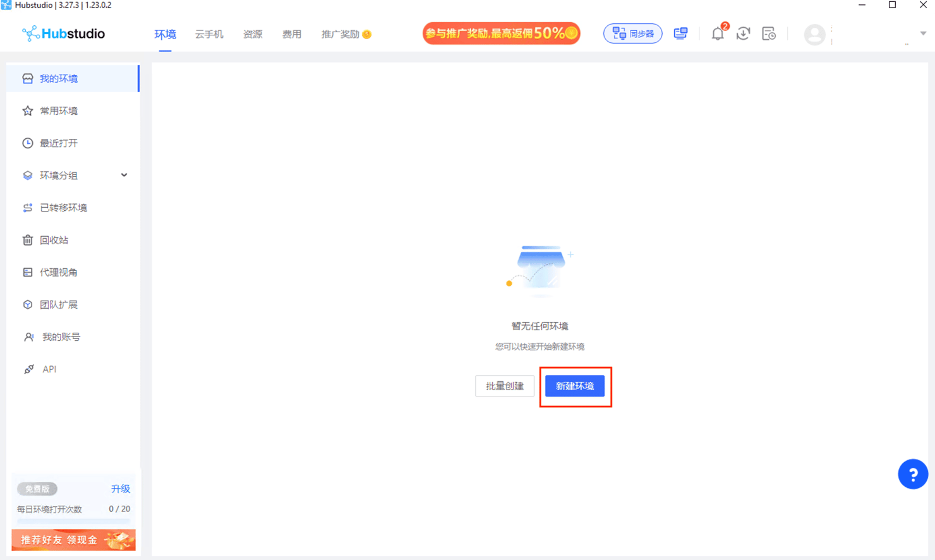
Task: Switch to the 资源 tab
Action: click(253, 34)
